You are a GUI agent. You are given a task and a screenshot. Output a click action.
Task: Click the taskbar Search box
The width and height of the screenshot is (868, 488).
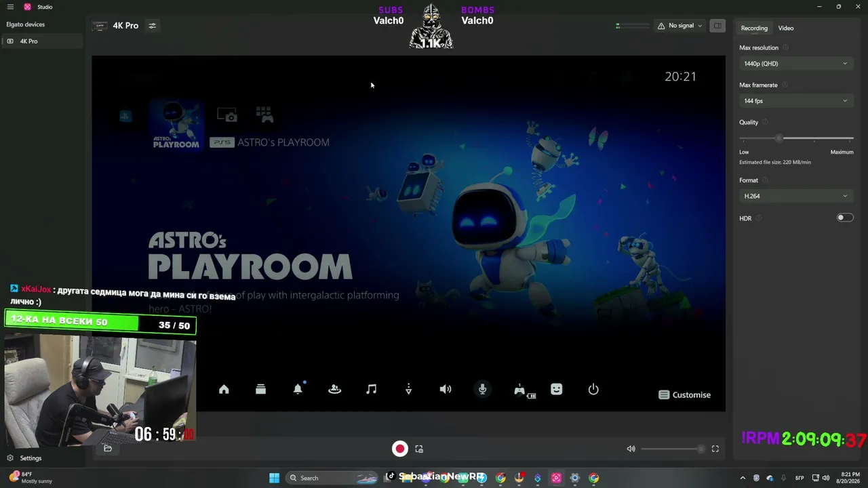tap(333, 478)
